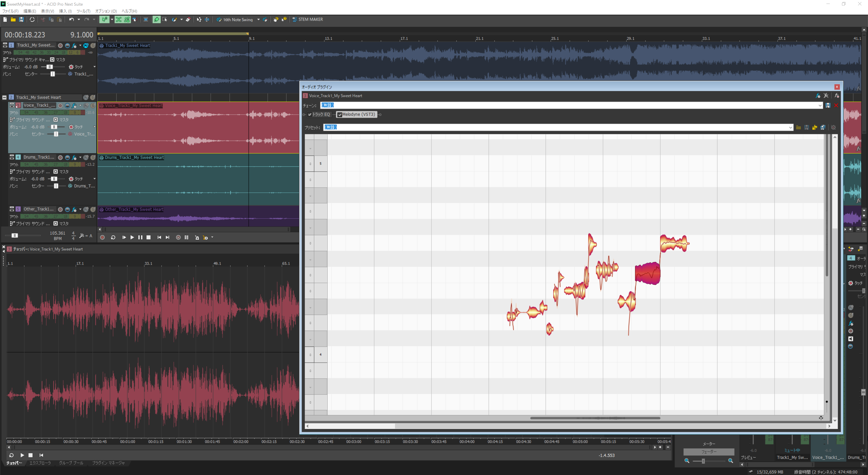This screenshot has width=868, height=475.
Task: Open the Chain preset dropdown in Audio Plugin
Action: click(x=820, y=106)
